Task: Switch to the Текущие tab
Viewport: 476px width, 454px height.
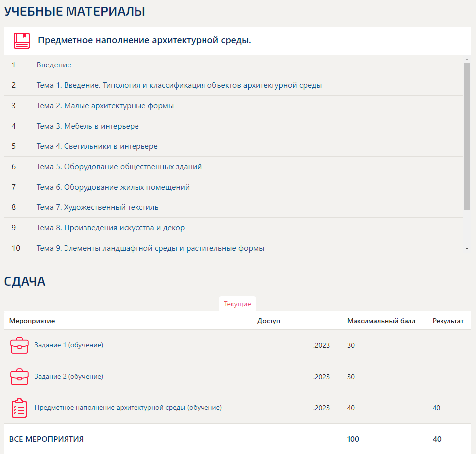Action: pyautogui.click(x=237, y=304)
